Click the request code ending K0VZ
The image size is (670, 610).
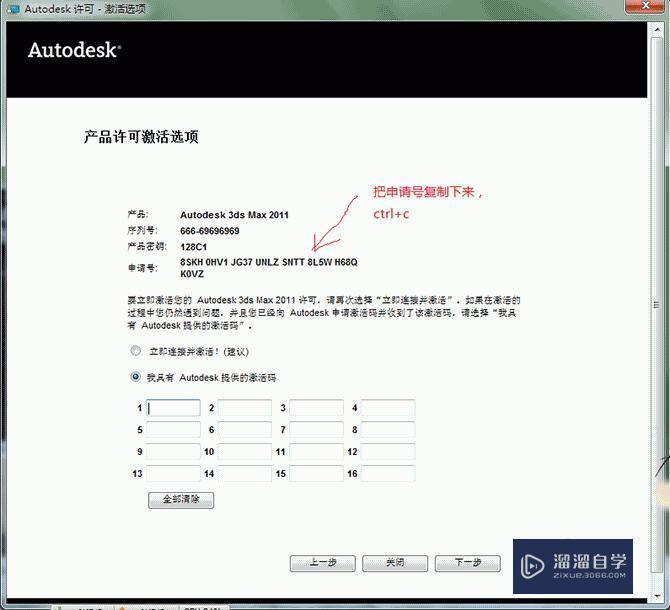(192, 274)
